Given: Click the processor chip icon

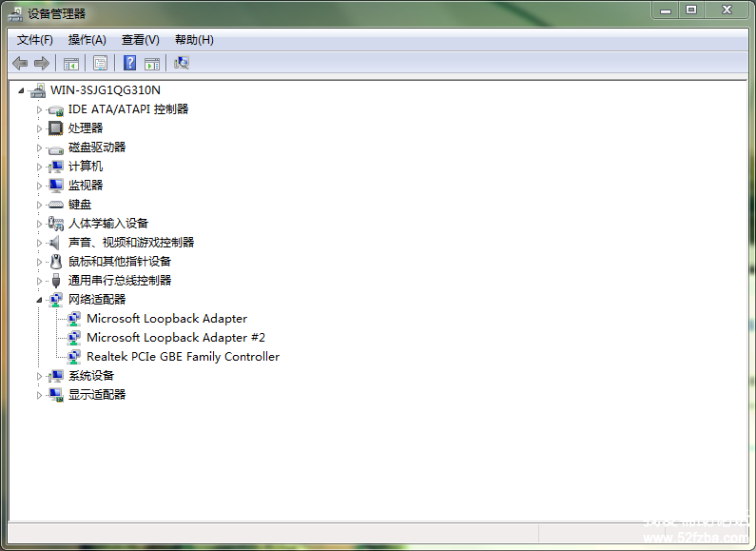Looking at the screenshot, I should tap(56, 128).
